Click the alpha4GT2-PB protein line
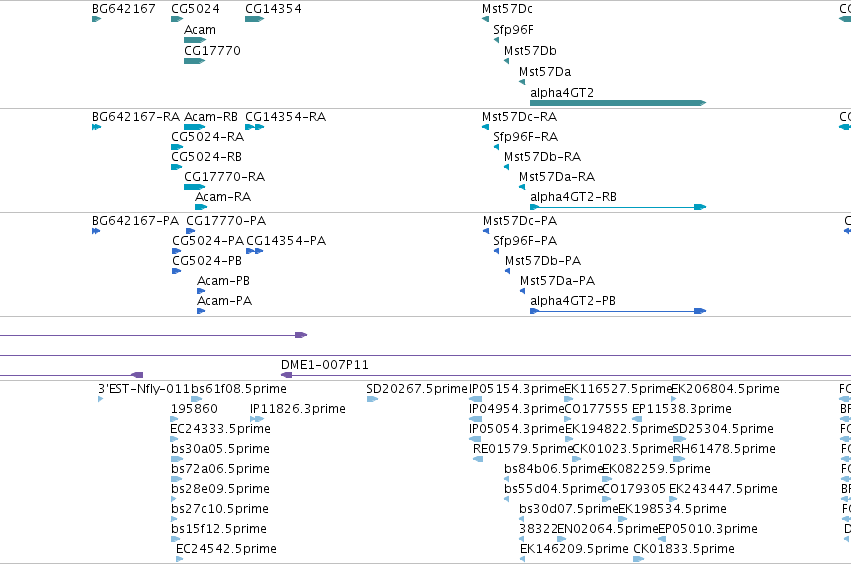Viewport: 851px width, 564px height. click(618, 311)
